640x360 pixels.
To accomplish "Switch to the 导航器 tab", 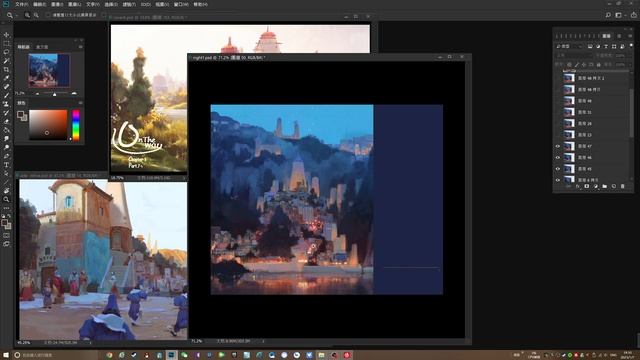I will [x=24, y=47].
